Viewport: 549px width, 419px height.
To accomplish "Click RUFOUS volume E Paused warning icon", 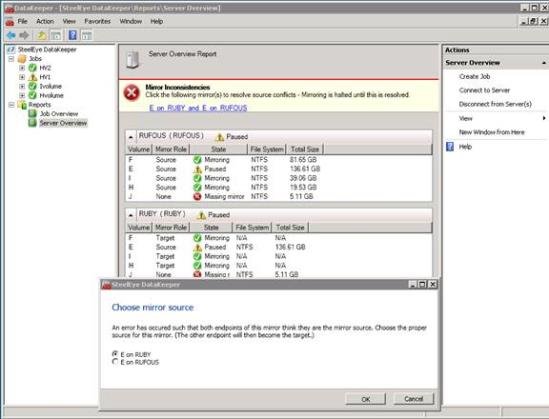I will pyautogui.click(x=197, y=169).
